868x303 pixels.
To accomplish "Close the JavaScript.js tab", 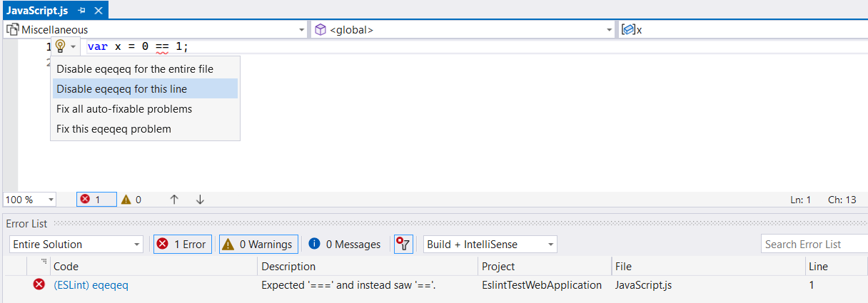I will pyautogui.click(x=99, y=11).
